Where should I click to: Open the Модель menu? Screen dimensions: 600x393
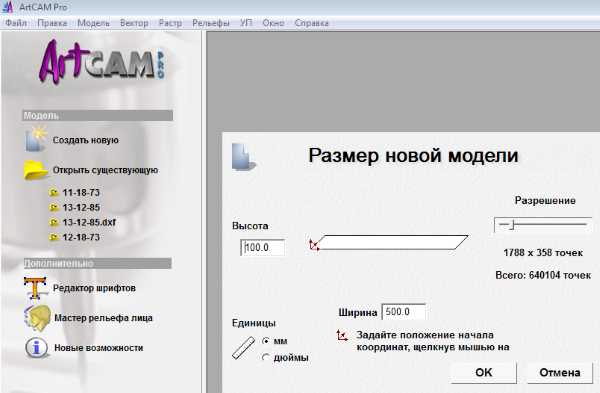[93, 23]
